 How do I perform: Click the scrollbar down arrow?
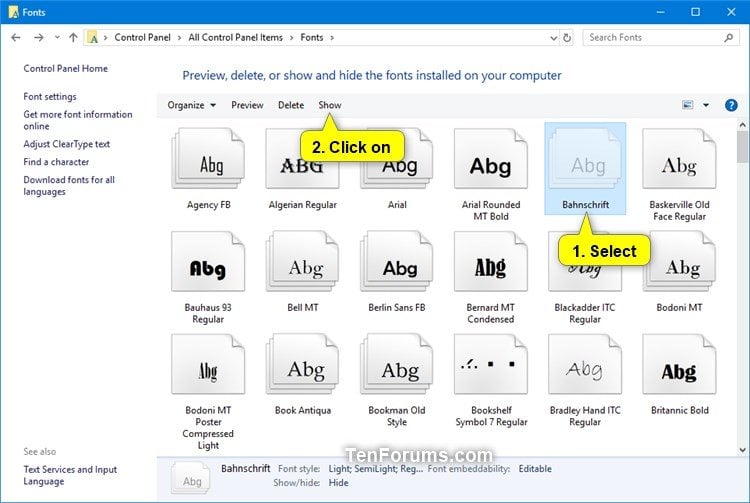click(x=742, y=450)
